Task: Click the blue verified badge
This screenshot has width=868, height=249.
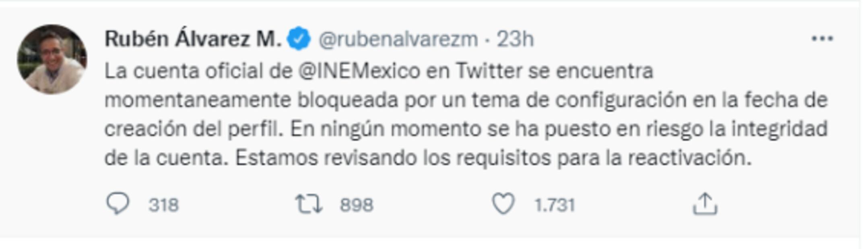Action: coord(299,39)
